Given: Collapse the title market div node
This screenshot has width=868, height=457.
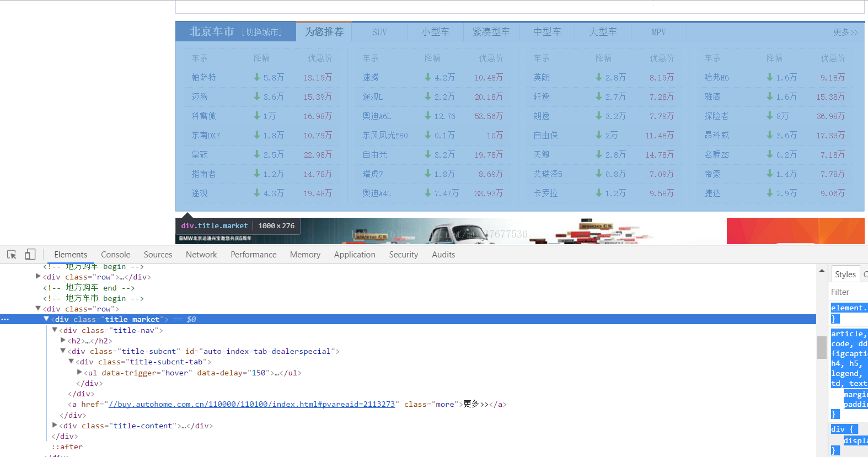Looking at the screenshot, I should point(46,319).
